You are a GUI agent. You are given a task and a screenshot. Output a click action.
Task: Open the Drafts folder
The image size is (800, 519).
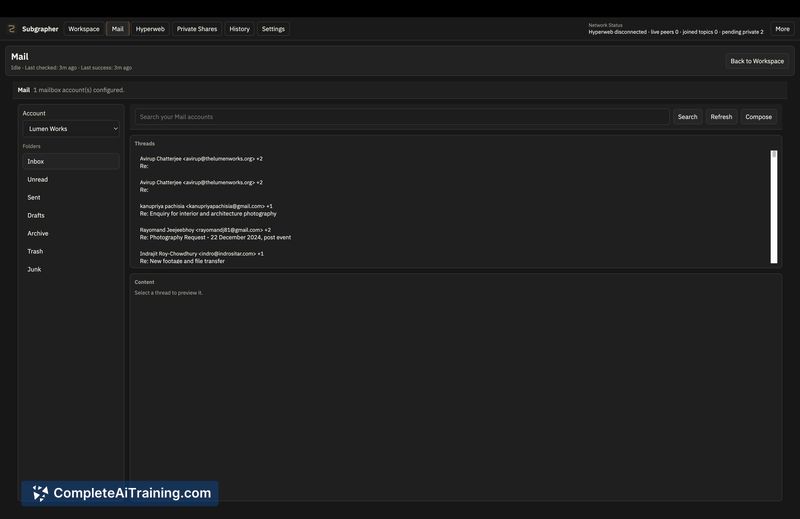click(x=71, y=215)
